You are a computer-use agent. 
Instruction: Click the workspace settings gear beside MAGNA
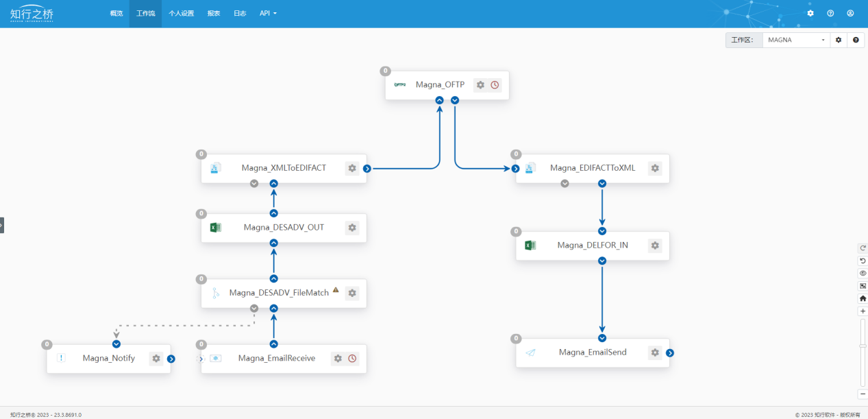[839, 40]
